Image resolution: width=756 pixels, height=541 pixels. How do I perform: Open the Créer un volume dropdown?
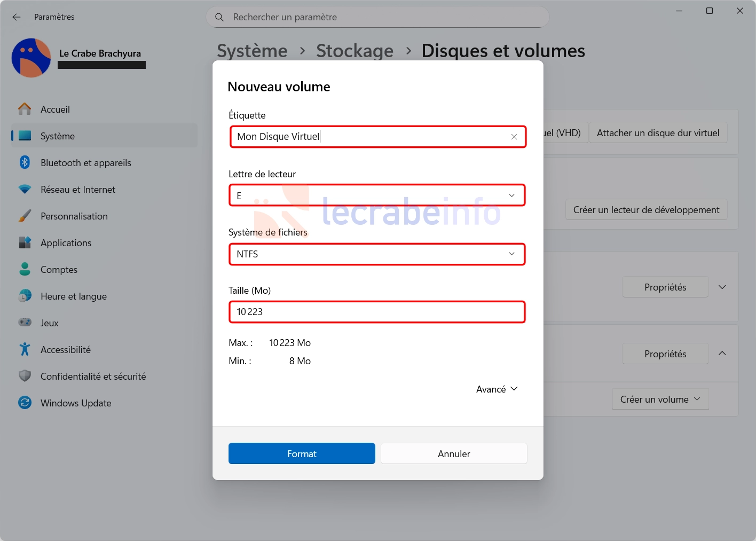pyautogui.click(x=660, y=399)
